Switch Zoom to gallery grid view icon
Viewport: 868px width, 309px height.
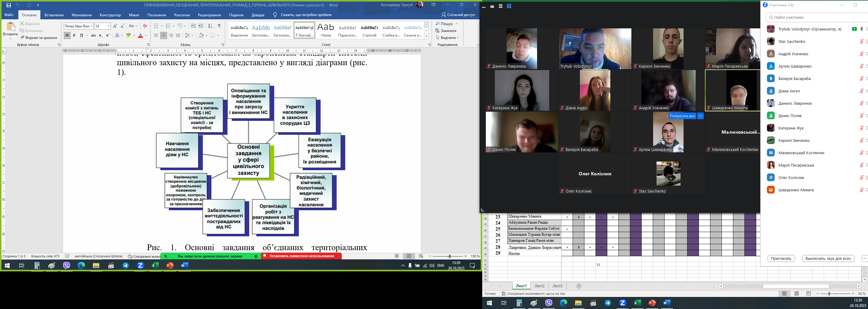pyautogui.click(x=509, y=6)
